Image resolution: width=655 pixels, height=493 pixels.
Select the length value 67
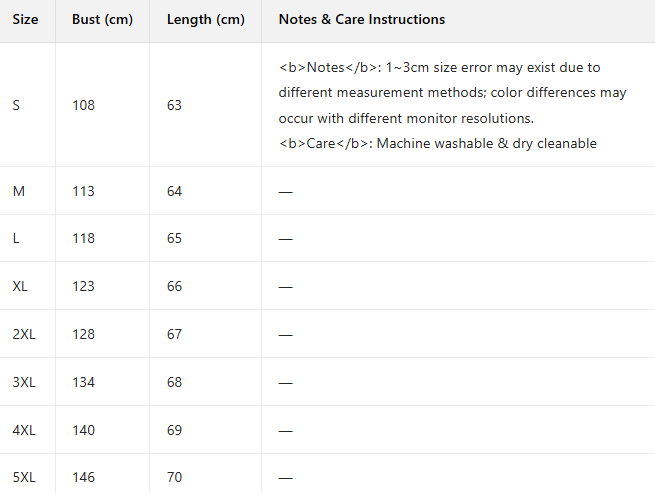pos(175,334)
